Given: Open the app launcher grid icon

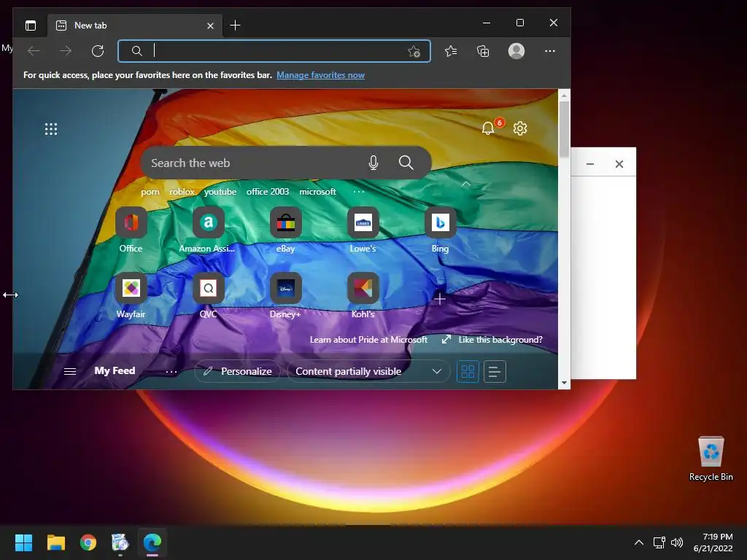Looking at the screenshot, I should [x=51, y=129].
